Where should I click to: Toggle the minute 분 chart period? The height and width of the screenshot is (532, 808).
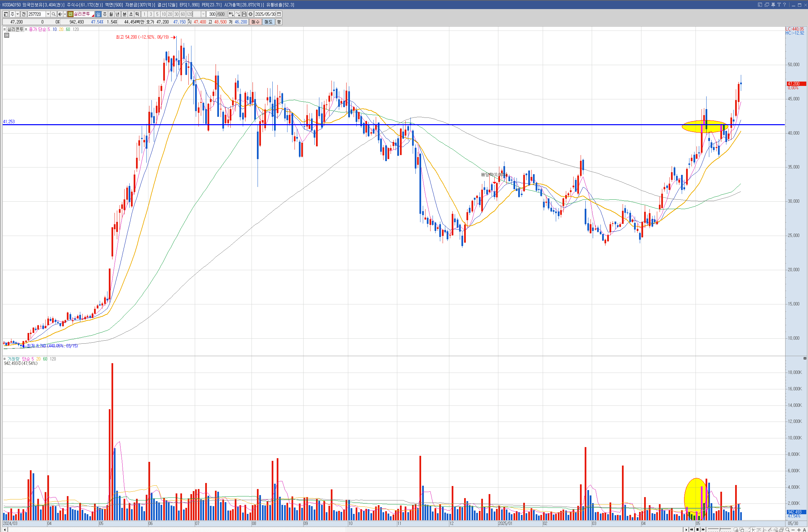(x=124, y=14)
